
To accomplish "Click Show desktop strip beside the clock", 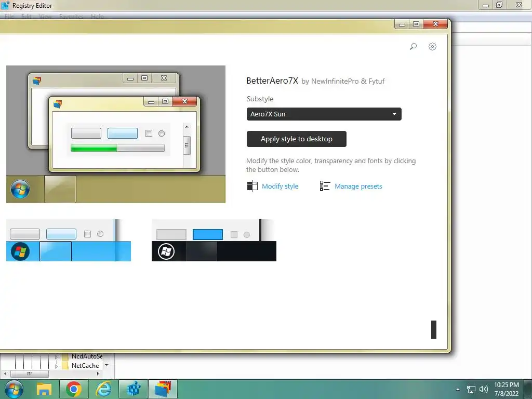I will (x=528, y=389).
